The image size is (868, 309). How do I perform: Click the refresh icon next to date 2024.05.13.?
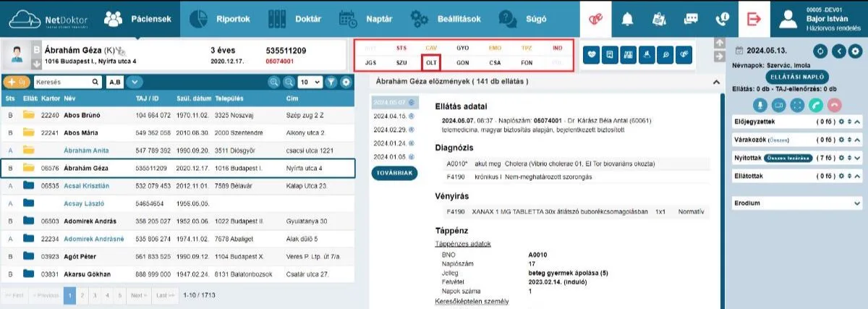(820, 51)
